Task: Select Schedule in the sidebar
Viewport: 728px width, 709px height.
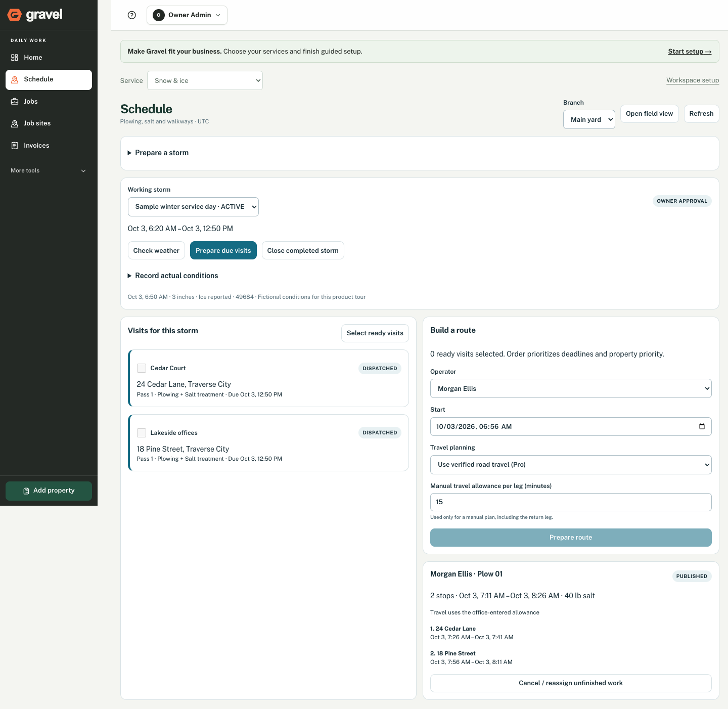Action: pos(49,80)
